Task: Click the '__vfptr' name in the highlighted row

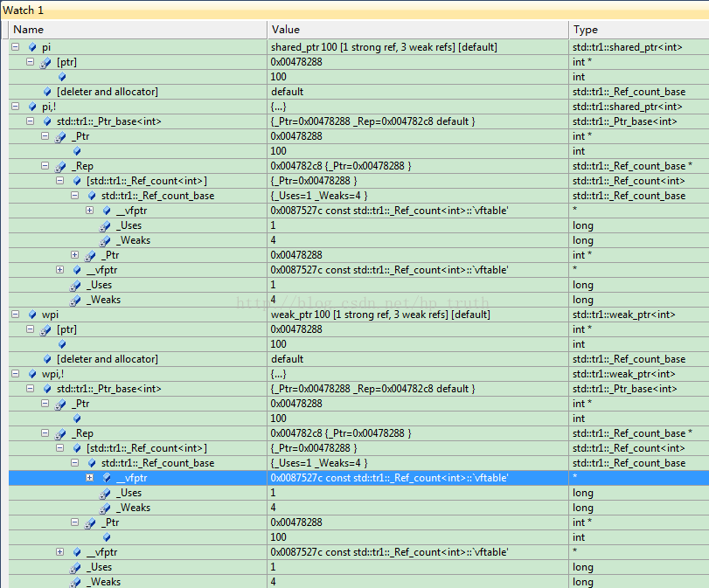Action: coord(131,478)
